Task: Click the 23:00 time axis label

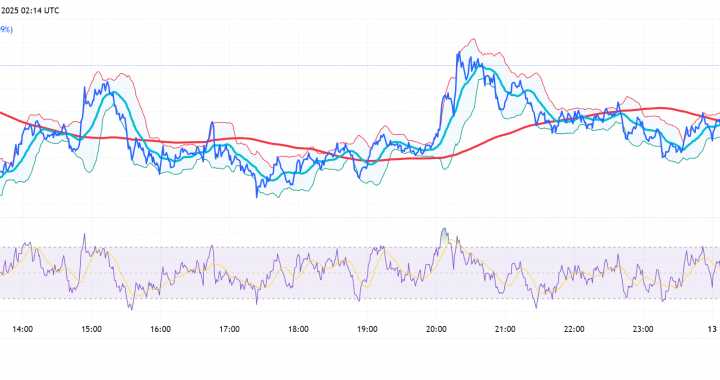Action: (x=643, y=329)
